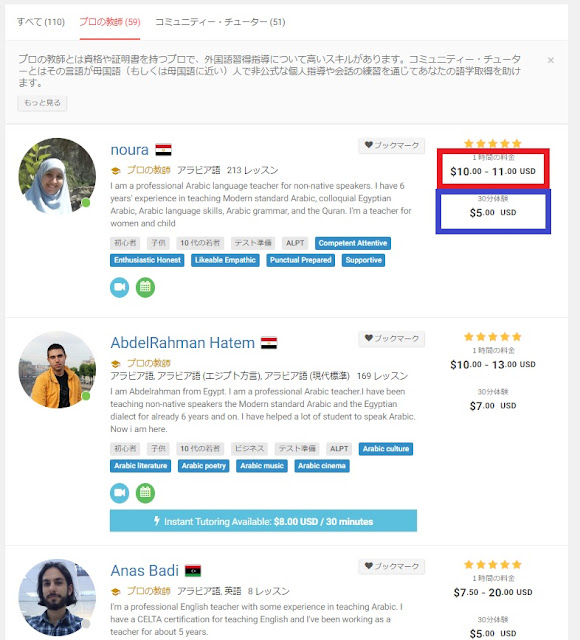
Task: Bookmark noura with ブックマーク button
Action: [391, 145]
